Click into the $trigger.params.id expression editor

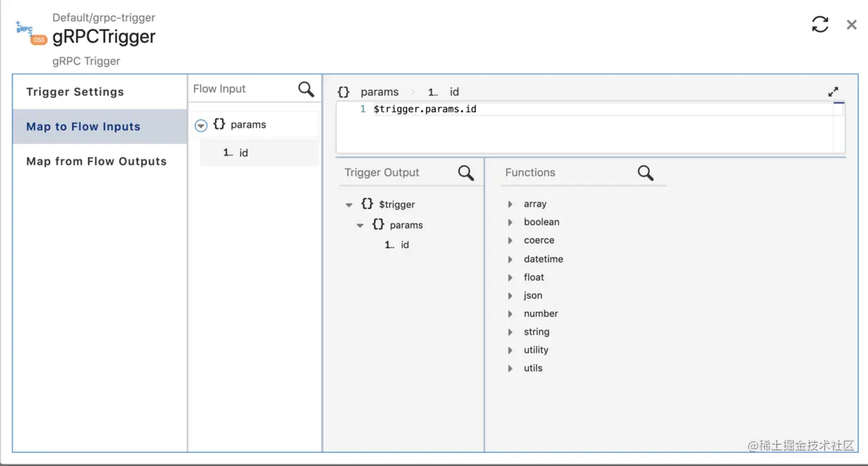point(590,126)
